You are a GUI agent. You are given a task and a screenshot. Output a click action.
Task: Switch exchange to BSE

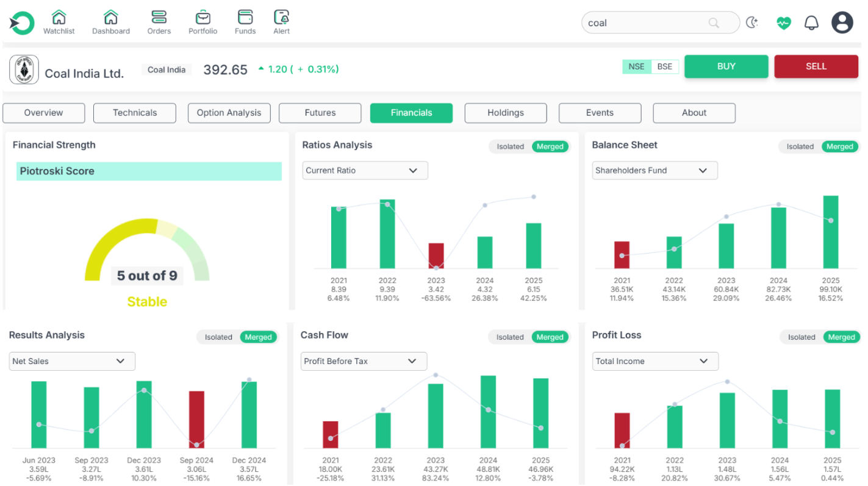(665, 66)
